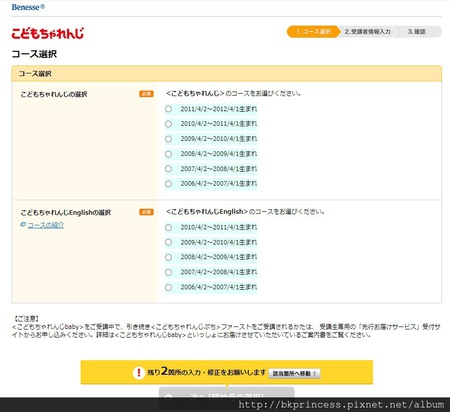Click the こどもちゃれんじEnglishの選択 row label
The width and height of the screenshot is (450, 412).
[66, 212]
